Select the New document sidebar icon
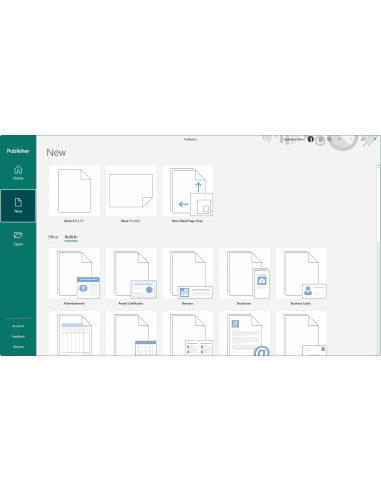381x492 pixels. pyautogui.click(x=18, y=206)
